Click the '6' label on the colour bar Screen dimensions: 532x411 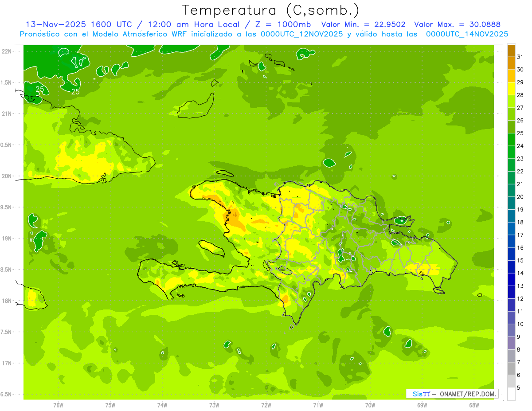pyautogui.click(x=518, y=375)
